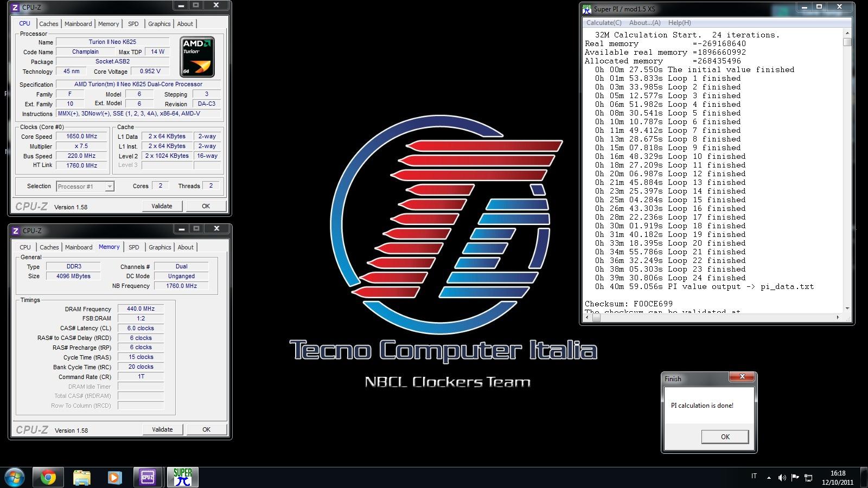Open Graphics tab in top CPU-Z window
Viewport: 868px width, 488px height.
tap(159, 24)
